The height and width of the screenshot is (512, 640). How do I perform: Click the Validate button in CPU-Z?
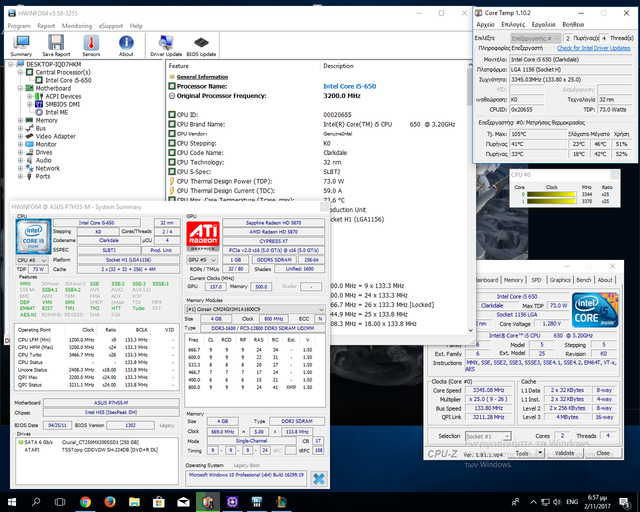[x=565, y=453]
